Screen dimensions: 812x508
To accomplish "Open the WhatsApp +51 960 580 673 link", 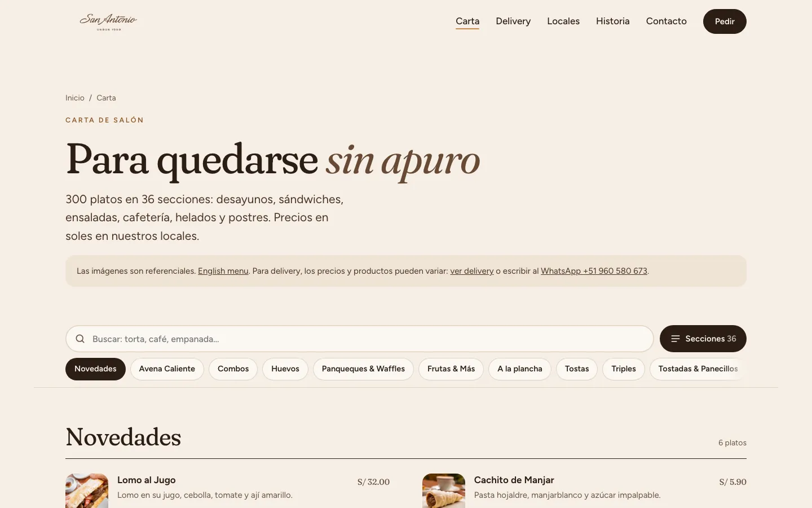I will [594, 271].
